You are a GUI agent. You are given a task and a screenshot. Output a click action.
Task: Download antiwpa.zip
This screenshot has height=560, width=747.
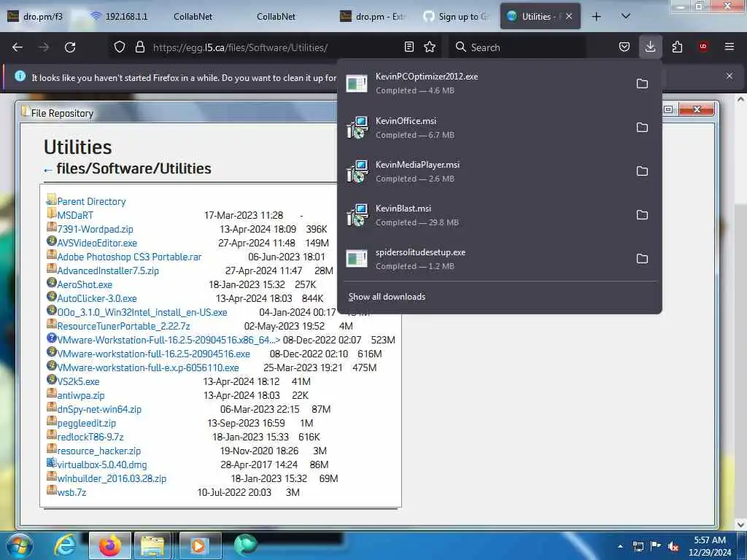point(80,395)
